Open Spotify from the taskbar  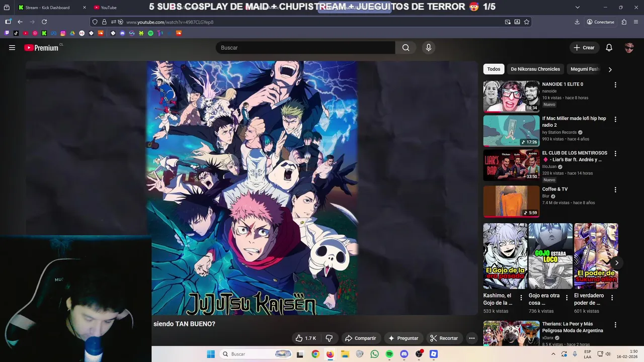tap(389, 354)
